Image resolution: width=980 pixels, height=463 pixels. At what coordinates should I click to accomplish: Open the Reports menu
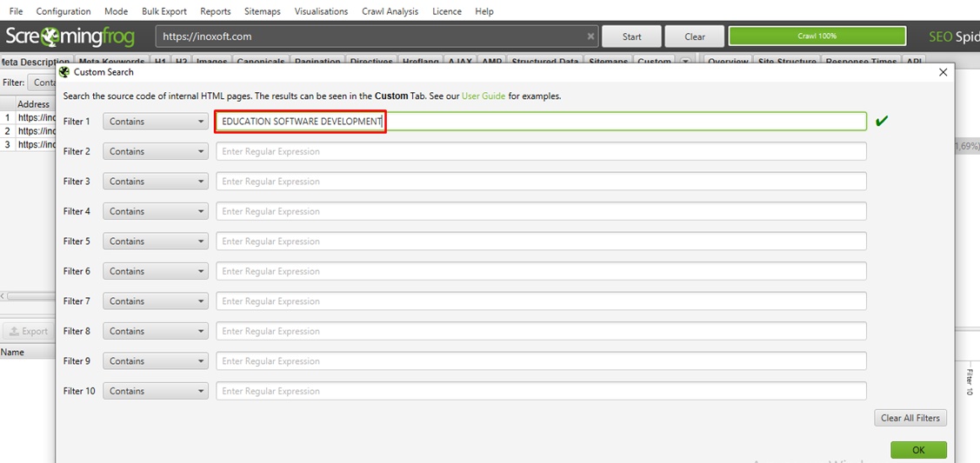(215, 11)
